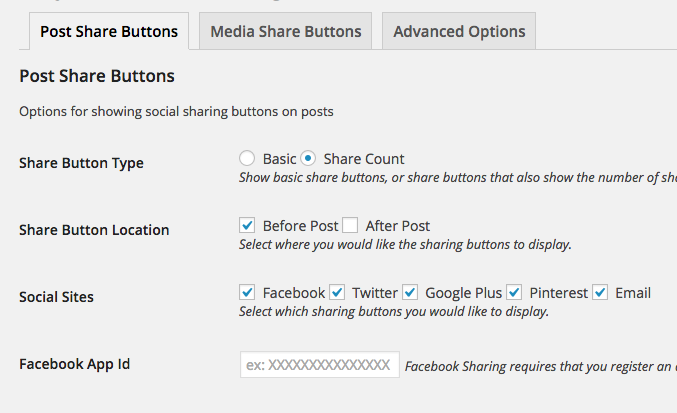Viewport: 677px width, 413px height.
Task: Deselect the Email sharing checkbox
Action: tap(600, 293)
